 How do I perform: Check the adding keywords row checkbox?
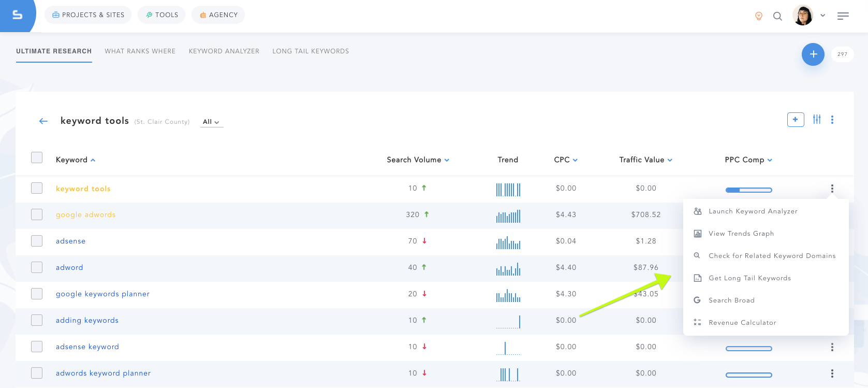pyautogui.click(x=37, y=320)
